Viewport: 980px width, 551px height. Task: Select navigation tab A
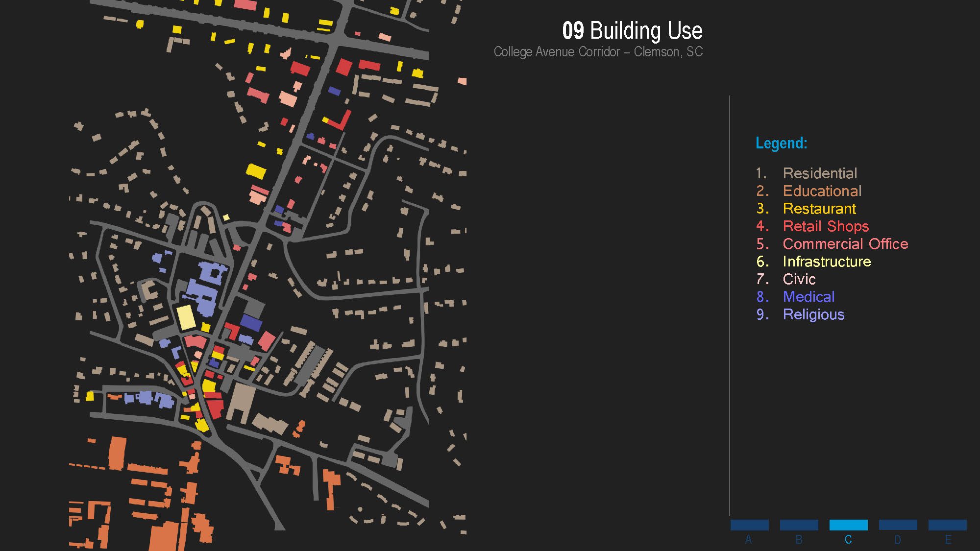(x=749, y=525)
